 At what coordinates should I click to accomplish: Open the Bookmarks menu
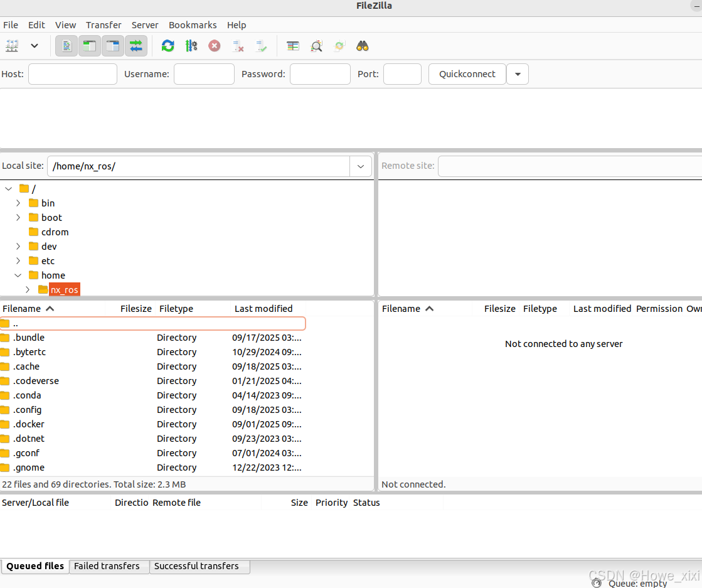[193, 25]
